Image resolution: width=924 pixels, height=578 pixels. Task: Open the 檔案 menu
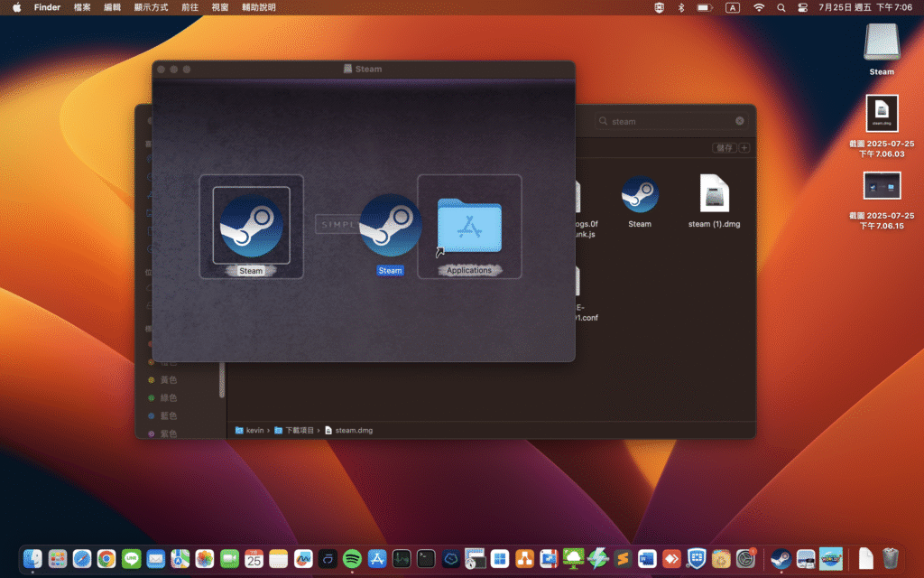pos(82,7)
